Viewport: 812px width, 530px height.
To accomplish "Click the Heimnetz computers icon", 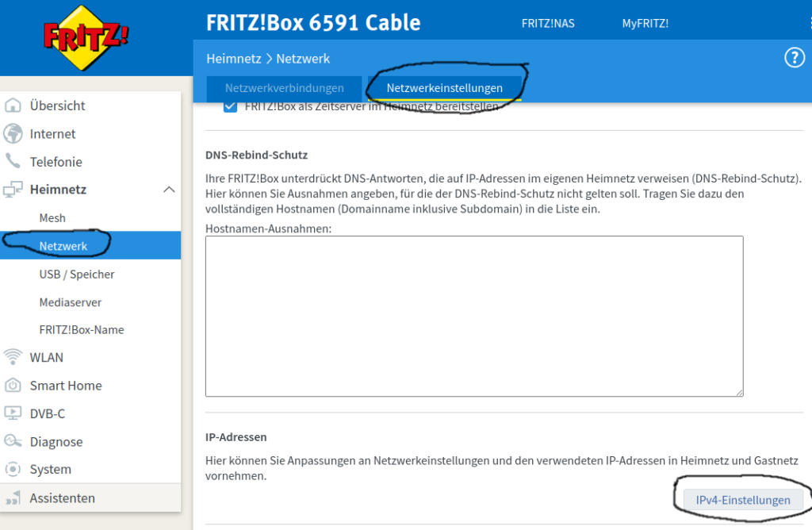I will coord(13,190).
